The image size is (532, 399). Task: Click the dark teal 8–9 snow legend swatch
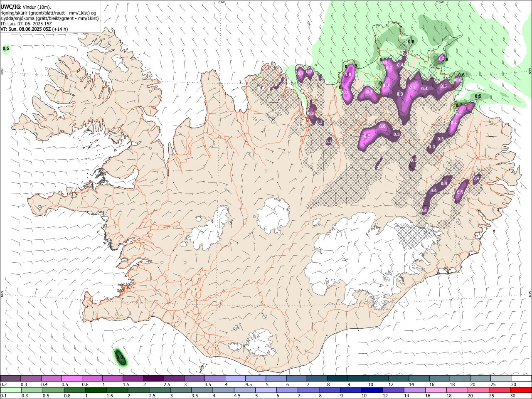pos(337,378)
